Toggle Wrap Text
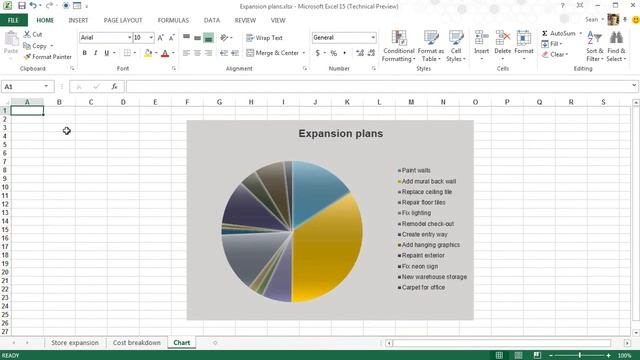640x360 pixels. pos(264,38)
